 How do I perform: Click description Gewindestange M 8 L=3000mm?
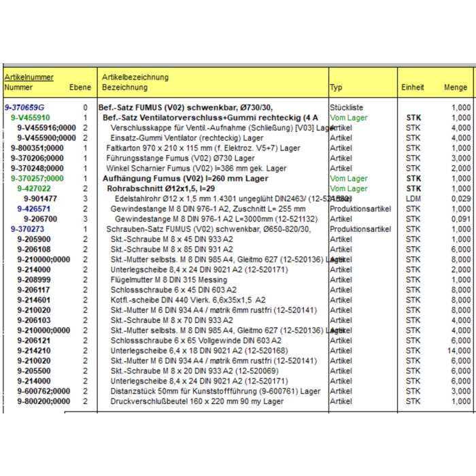click(x=216, y=219)
